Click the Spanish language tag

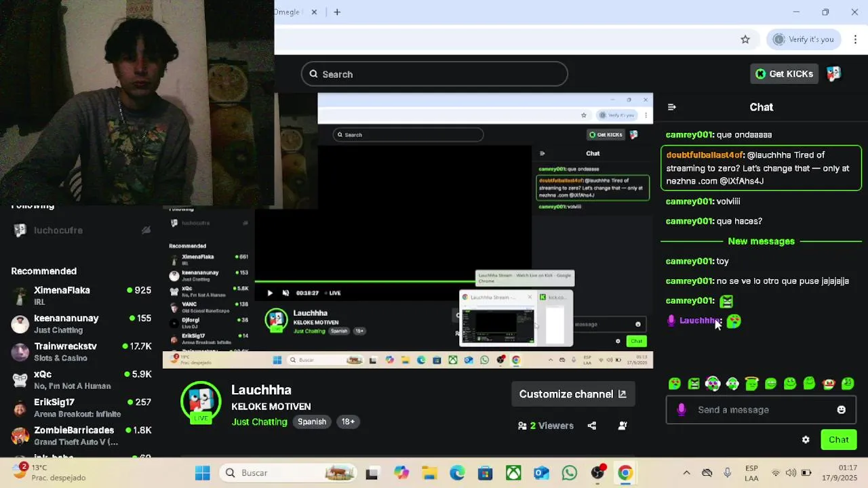click(312, 422)
